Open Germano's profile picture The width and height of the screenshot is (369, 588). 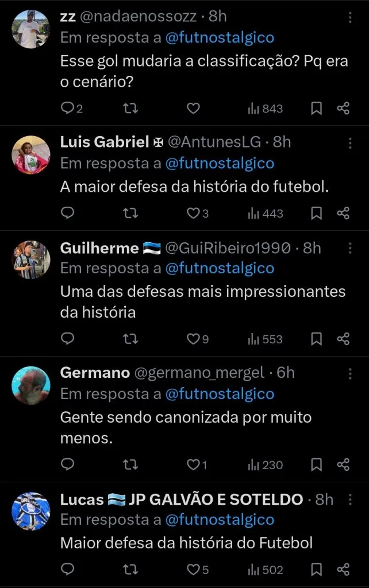click(31, 385)
